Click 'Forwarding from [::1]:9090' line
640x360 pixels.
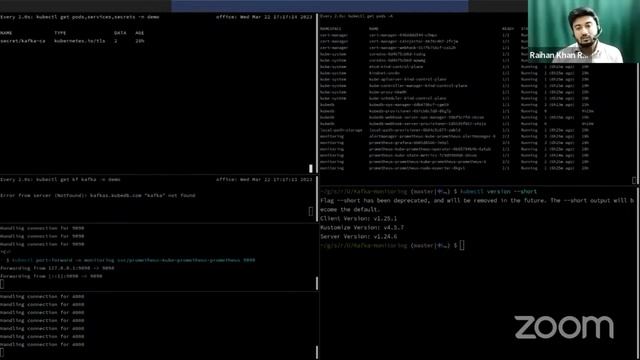[x=51, y=276]
